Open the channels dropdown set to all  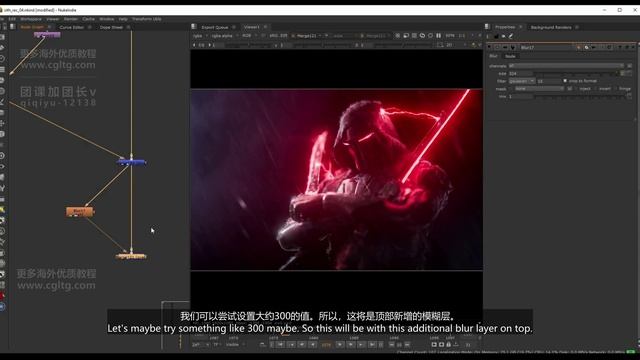pyautogui.click(x=566, y=65)
